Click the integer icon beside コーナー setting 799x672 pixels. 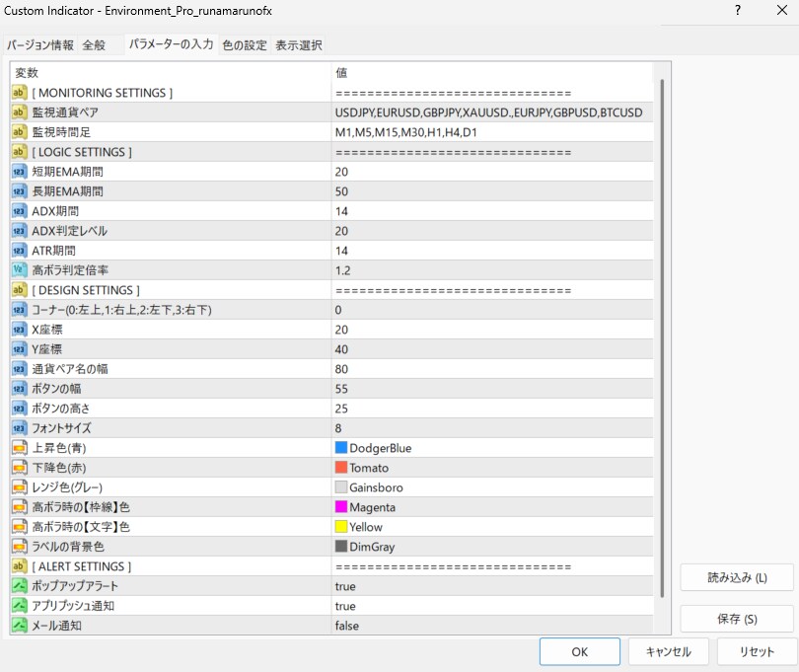click(19, 310)
